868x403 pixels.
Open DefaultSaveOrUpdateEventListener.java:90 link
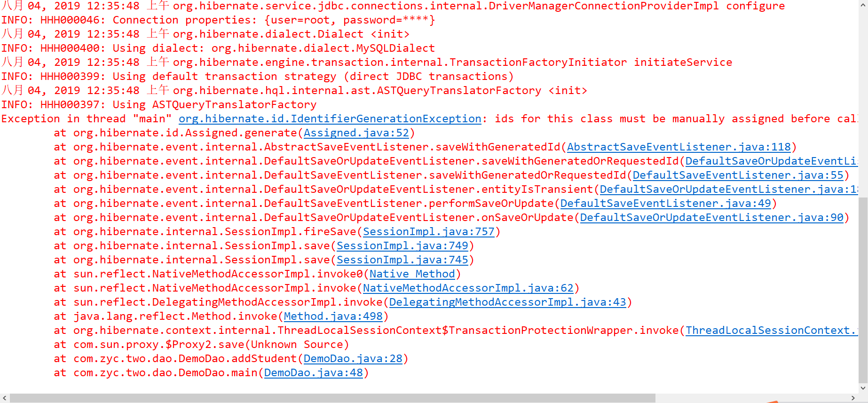[712, 217]
